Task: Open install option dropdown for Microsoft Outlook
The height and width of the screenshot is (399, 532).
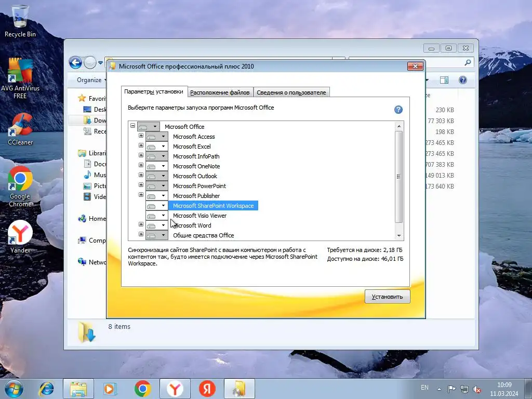Action: [157, 176]
